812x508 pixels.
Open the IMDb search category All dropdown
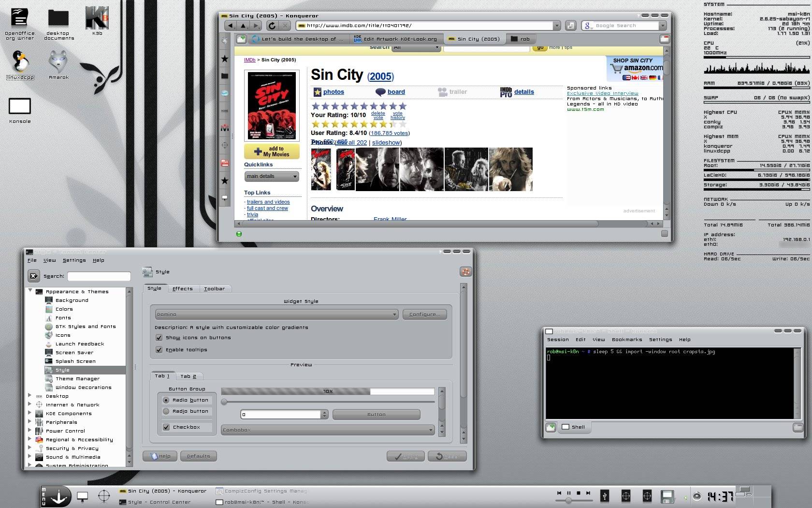click(x=416, y=47)
